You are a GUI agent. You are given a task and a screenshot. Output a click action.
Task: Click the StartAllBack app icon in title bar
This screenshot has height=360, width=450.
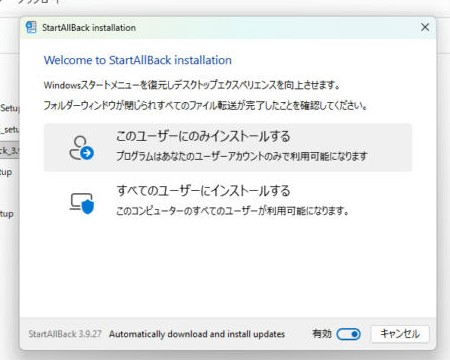(x=31, y=27)
